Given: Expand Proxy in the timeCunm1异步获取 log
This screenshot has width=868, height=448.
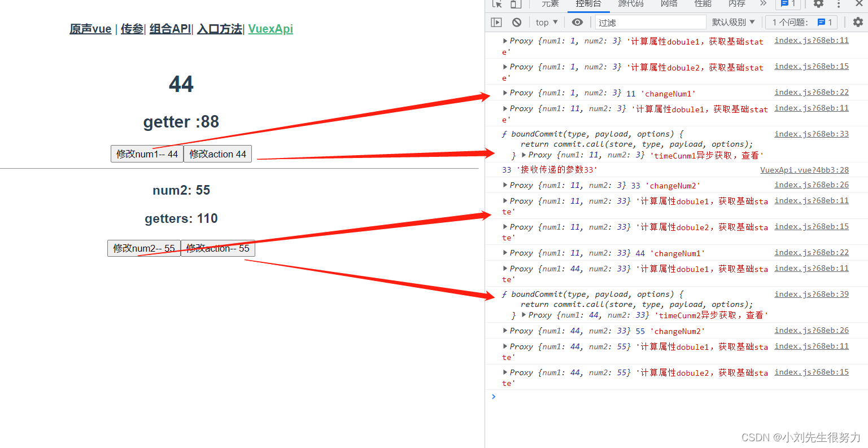Looking at the screenshot, I should click(524, 155).
